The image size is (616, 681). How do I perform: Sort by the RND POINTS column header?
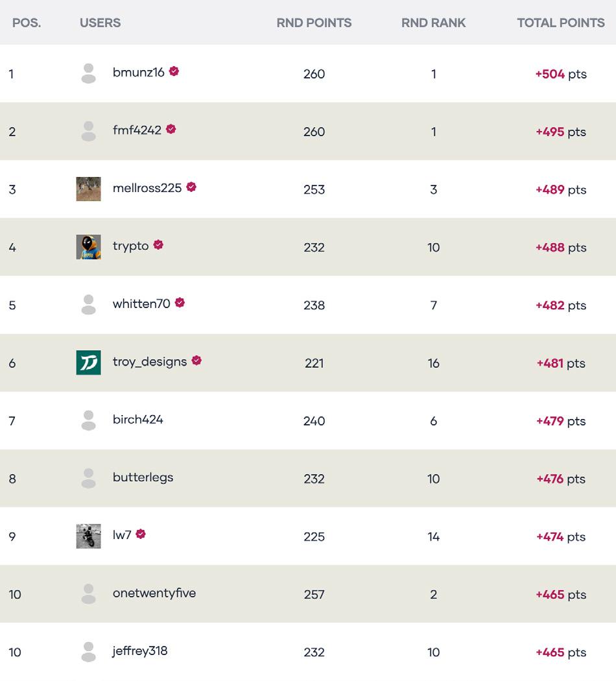point(314,23)
